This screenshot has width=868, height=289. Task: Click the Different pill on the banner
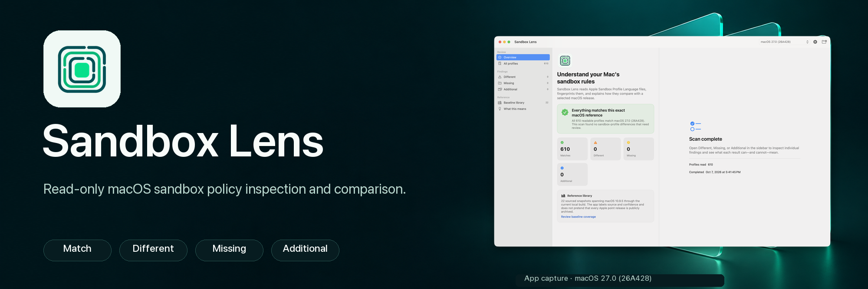click(x=153, y=250)
